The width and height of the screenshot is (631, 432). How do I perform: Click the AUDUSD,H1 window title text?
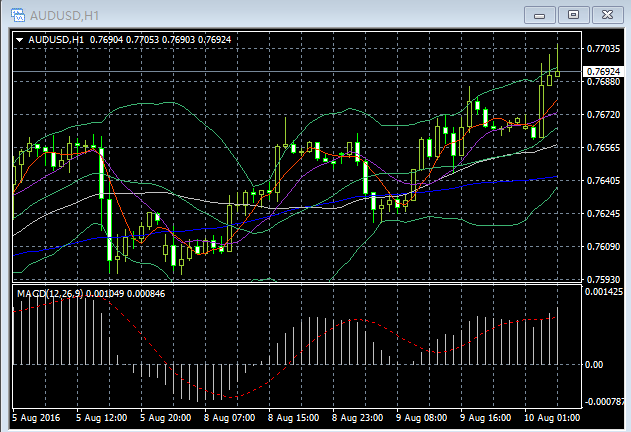[x=64, y=15]
